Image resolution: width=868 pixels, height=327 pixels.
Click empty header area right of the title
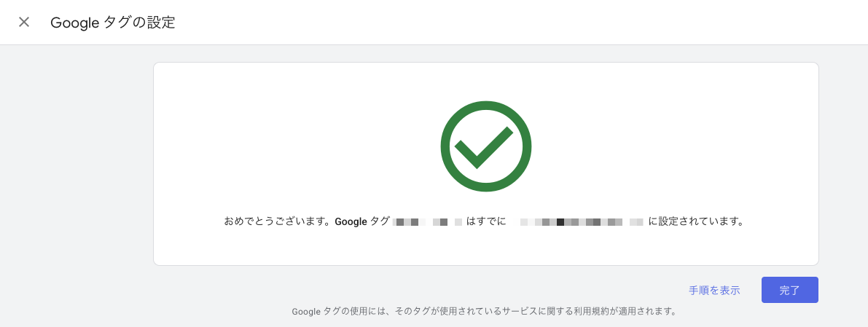(x=510, y=23)
